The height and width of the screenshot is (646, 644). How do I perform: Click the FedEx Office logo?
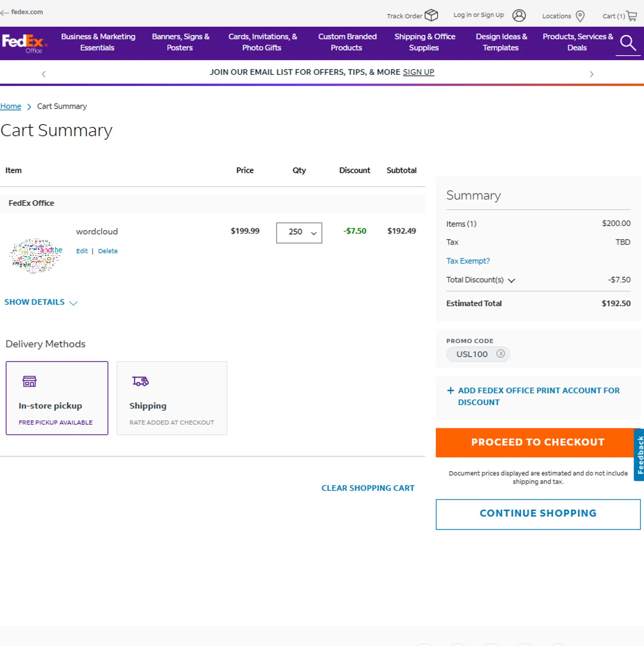[x=24, y=43]
